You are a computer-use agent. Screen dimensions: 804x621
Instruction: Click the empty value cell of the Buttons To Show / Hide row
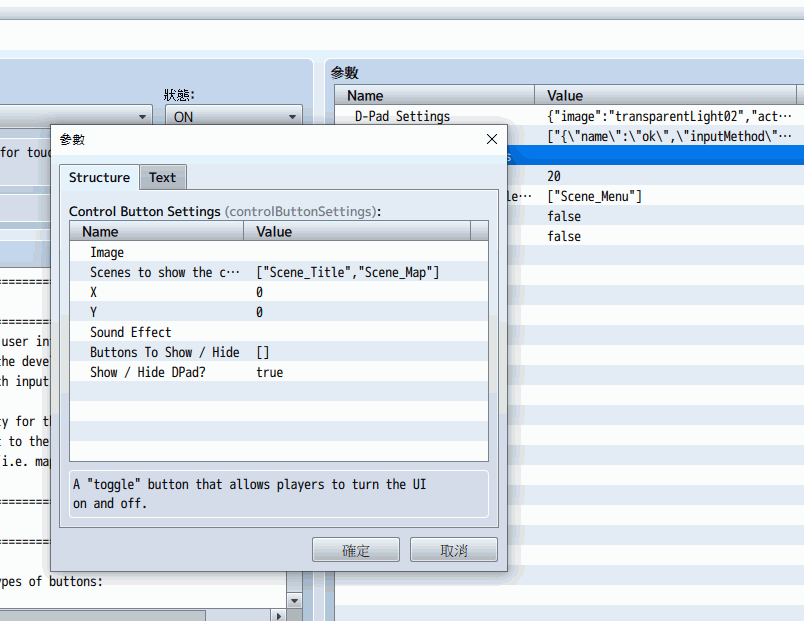click(x=263, y=352)
